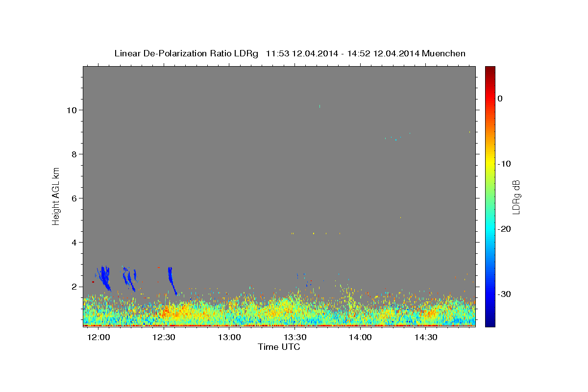Image resolution: width=588 pixels, height=392 pixels.
Task: Click the colorbar value "0"
Action: click(500, 98)
